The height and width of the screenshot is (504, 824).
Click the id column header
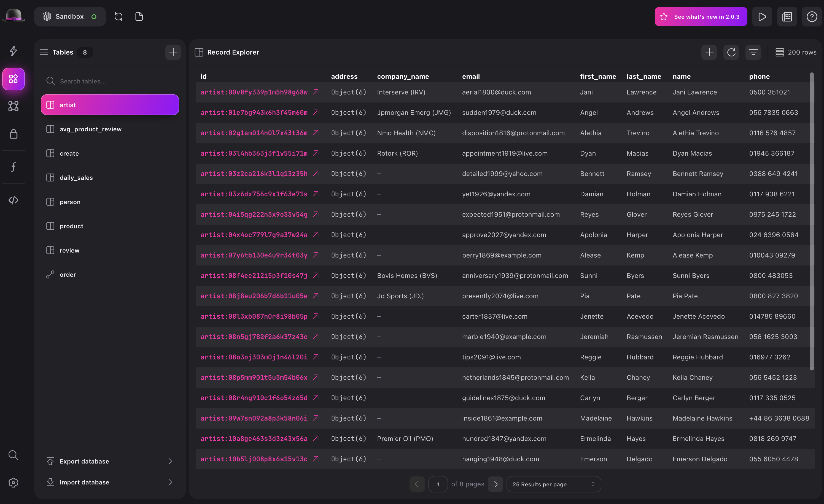(203, 76)
